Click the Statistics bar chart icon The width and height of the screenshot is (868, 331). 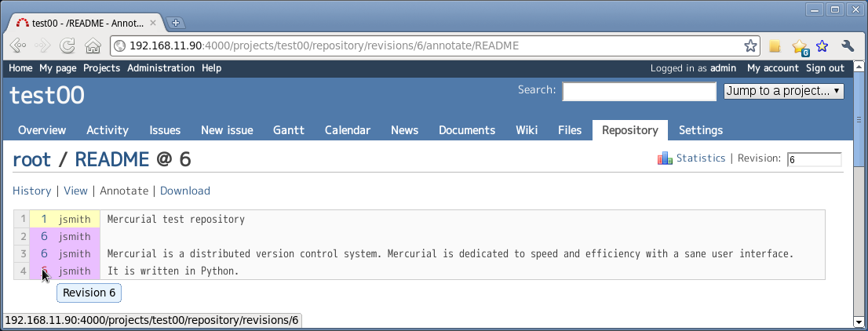[665, 158]
